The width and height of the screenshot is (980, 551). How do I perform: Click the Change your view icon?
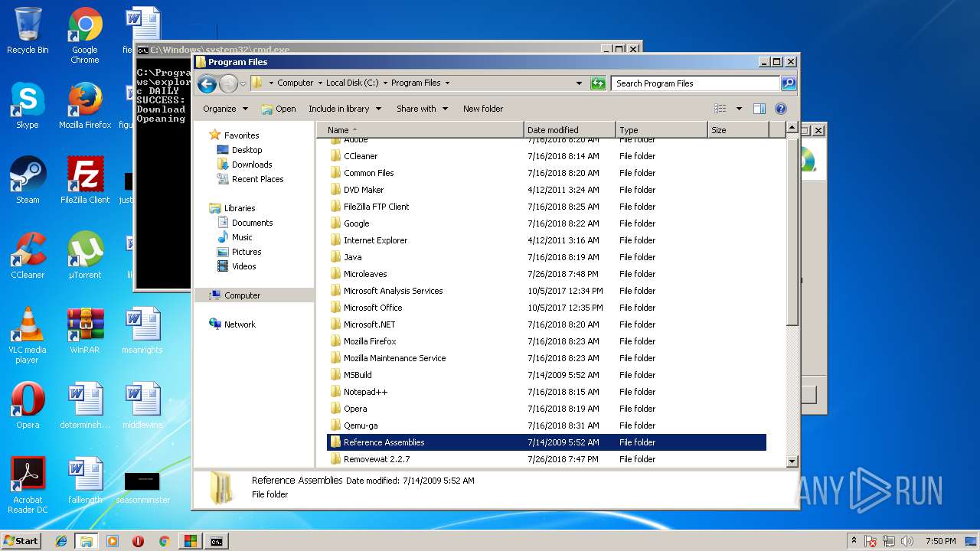tap(720, 109)
